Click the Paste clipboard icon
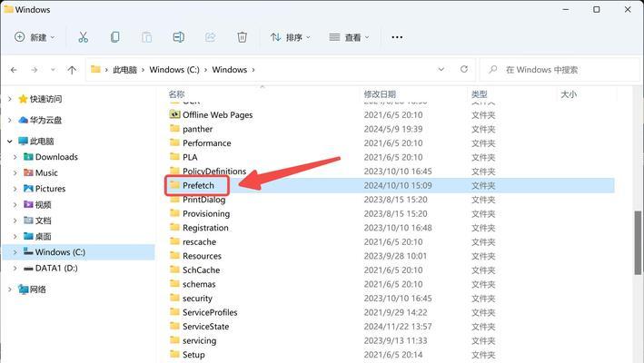This screenshot has width=644, height=363. click(x=146, y=37)
